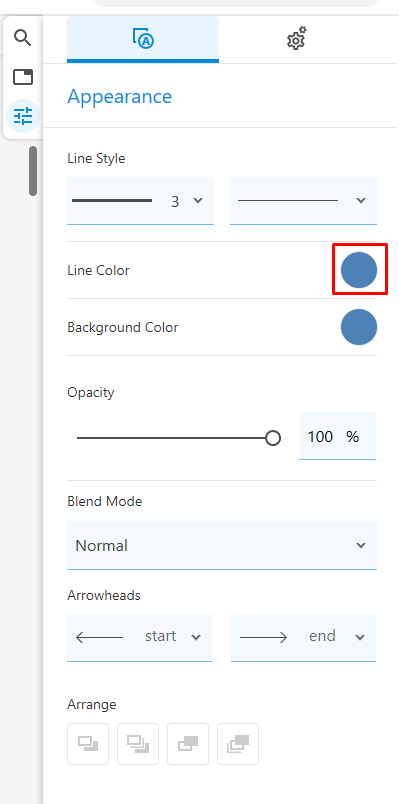
Task: Open the search panel magnifier icon
Action: click(23, 38)
